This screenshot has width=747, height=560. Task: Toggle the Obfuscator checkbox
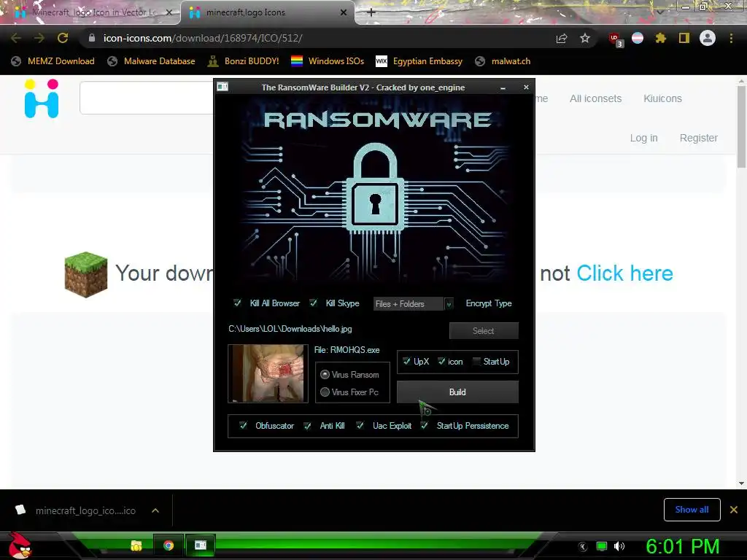click(x=243, y=425)
